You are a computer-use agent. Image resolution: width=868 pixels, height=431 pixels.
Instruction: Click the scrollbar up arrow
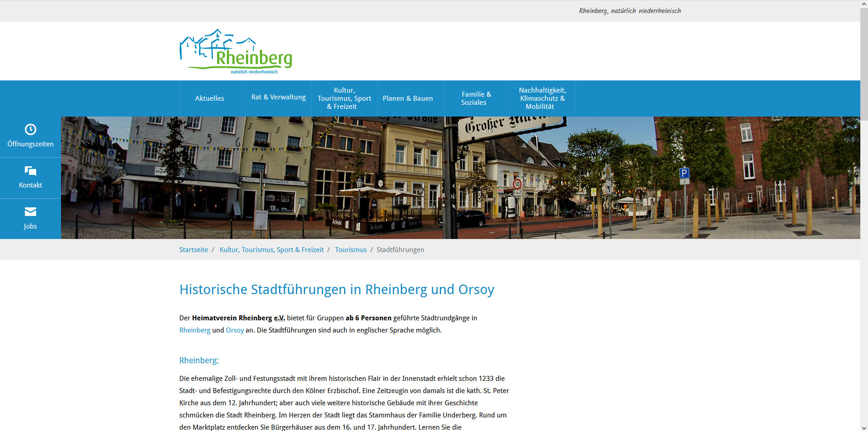864,4
